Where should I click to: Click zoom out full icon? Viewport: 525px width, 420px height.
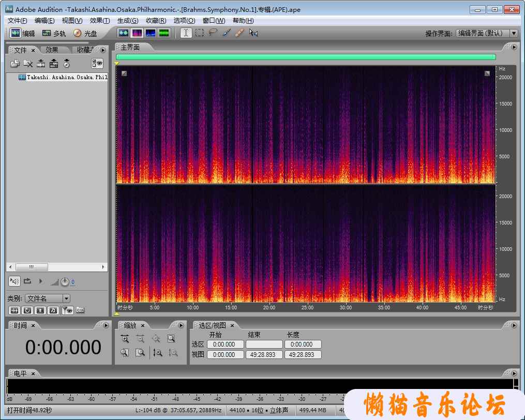(156, 339)
